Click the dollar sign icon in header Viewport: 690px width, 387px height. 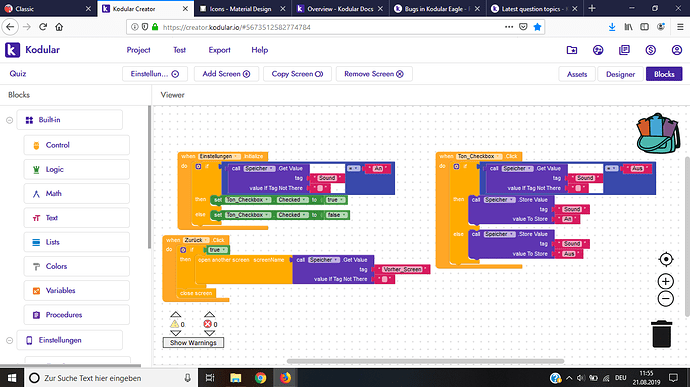[x=650, y=50]
